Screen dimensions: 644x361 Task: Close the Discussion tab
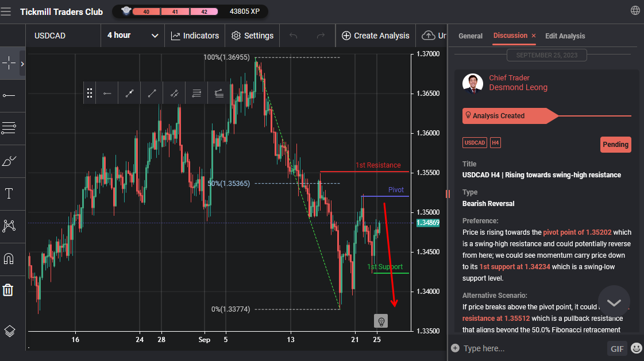coord(534,36)
